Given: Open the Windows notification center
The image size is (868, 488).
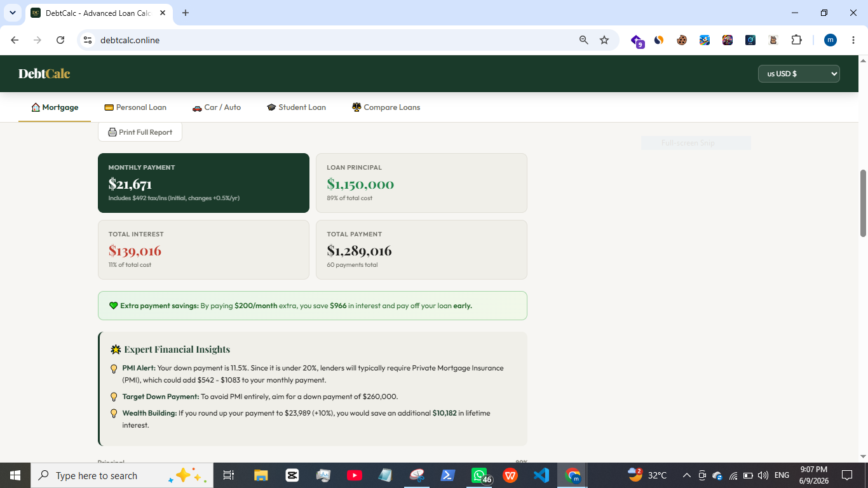Looking at the screenshot, I should [847, 475].
